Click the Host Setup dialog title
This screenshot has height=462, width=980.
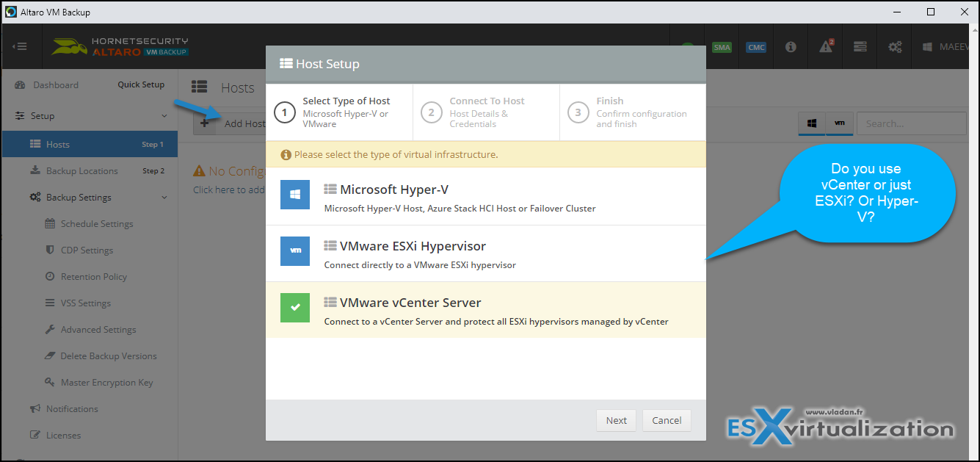(320, 64)
